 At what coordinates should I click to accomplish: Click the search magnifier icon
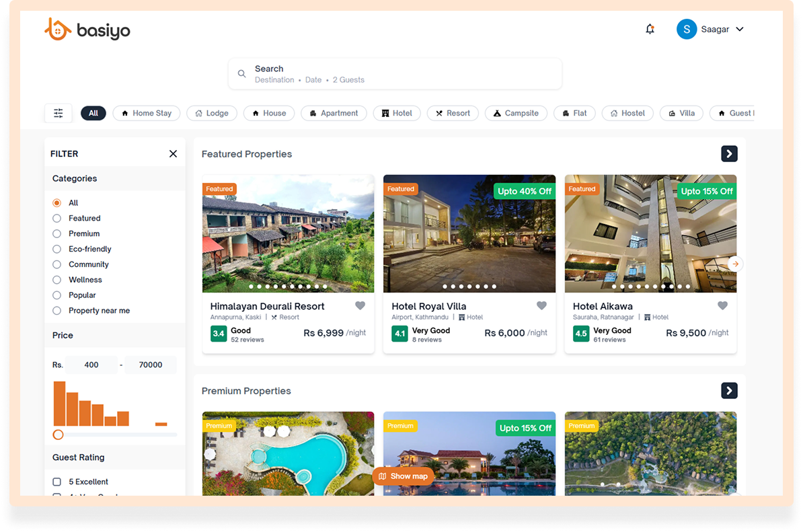pos(242,74)
